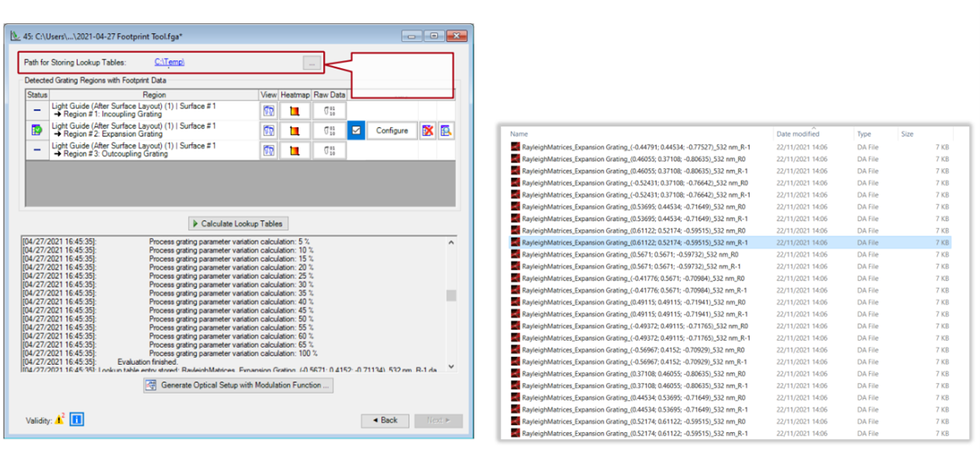Show heatmap for Region #2 Expansion Grating
980x450 pixels.
295,131
